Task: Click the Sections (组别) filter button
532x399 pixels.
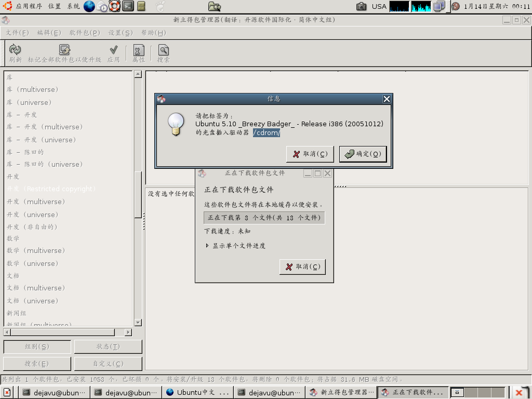Action: click(x=37, y=347)
